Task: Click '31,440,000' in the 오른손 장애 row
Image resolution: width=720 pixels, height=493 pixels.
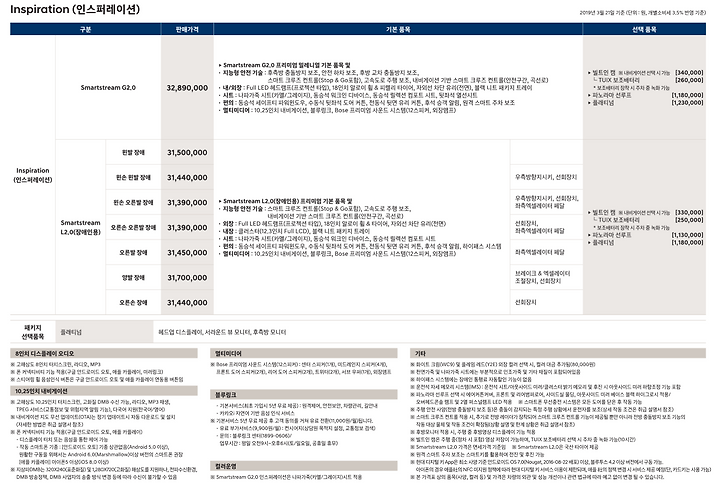Action: click(187, 303)
